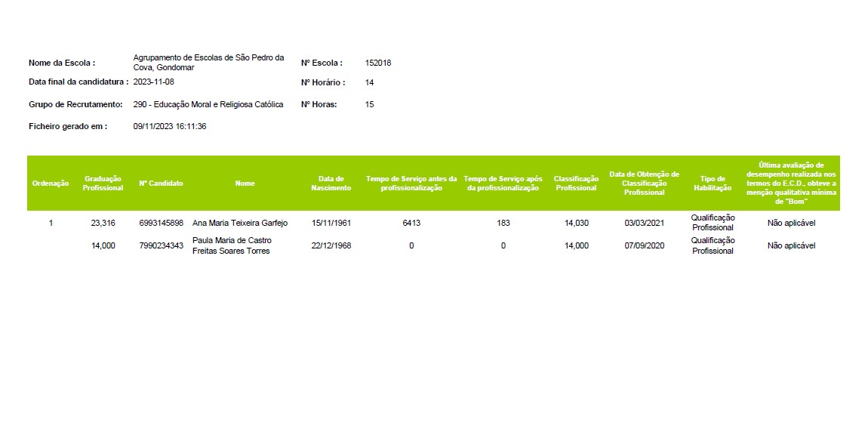Click the service time value 6413
The width and height of the screenshot is (868, 438).
pos(411,224)
